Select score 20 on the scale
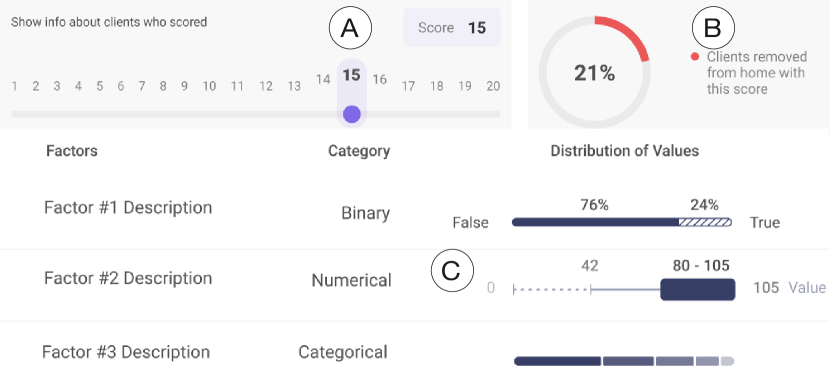This screenshot has height=370, width=830. (x=493, y=86)
